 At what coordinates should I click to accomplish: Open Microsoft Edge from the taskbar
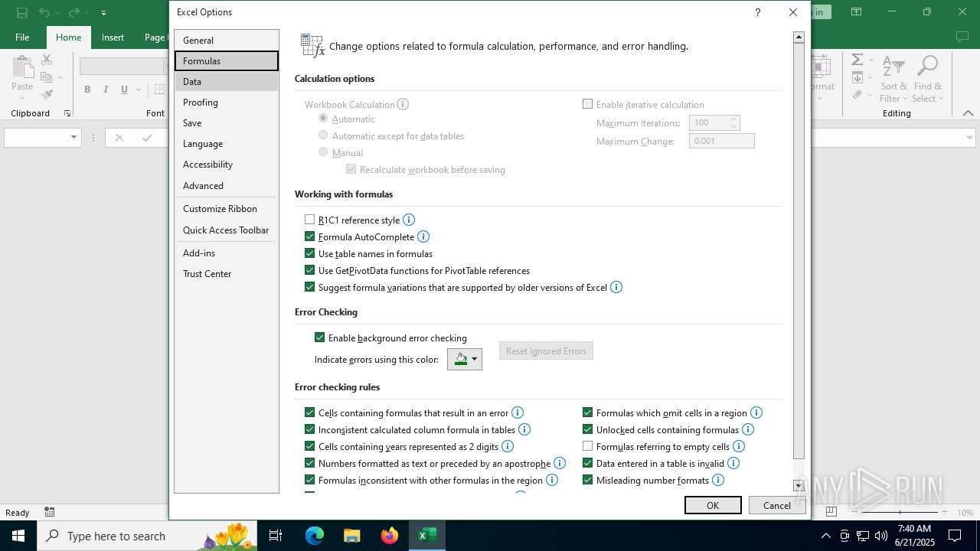315,536
